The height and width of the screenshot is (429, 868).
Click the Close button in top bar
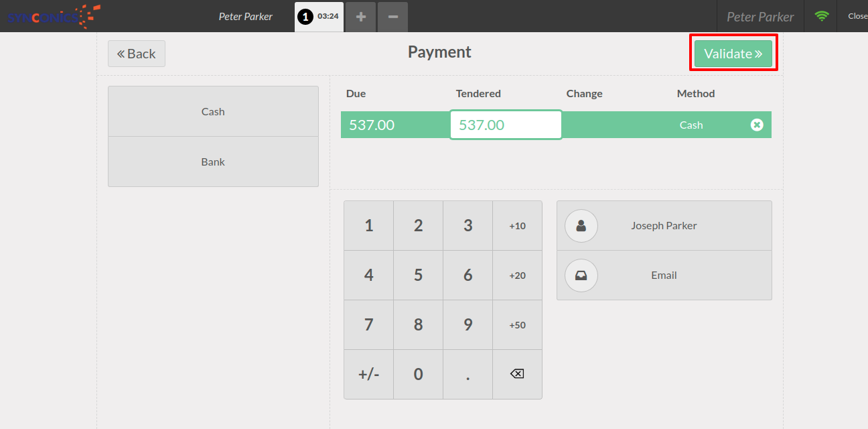(x=857, y=16)
